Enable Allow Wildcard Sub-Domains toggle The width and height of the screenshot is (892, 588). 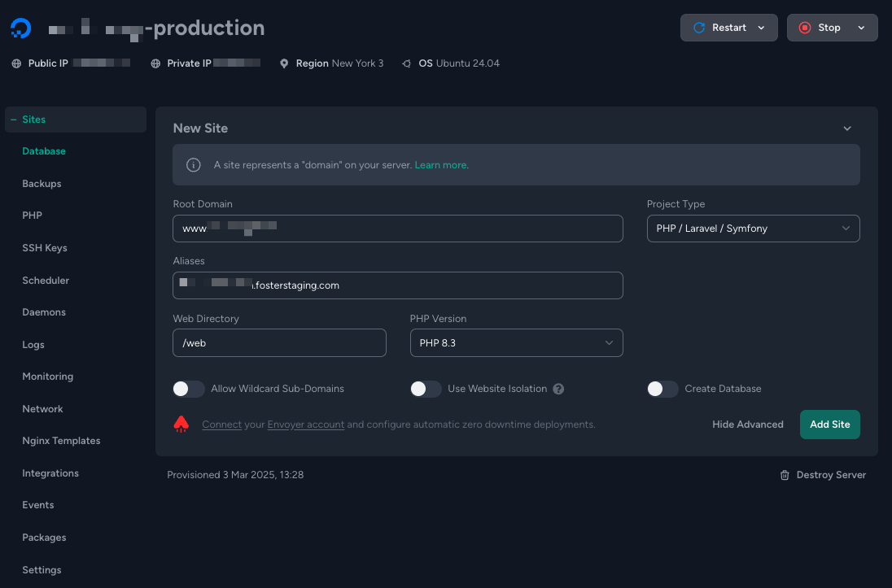pyautogui.click(x=189, y=389)
